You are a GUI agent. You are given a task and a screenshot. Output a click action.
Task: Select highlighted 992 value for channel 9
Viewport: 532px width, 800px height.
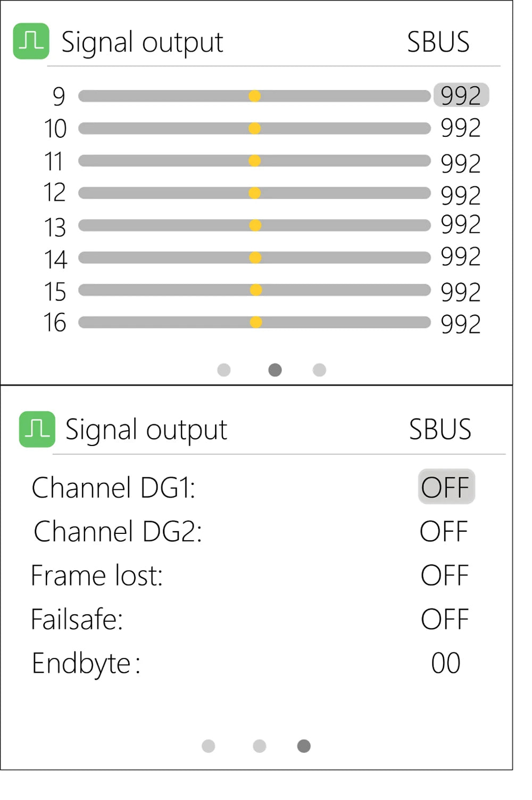[461, 95]
